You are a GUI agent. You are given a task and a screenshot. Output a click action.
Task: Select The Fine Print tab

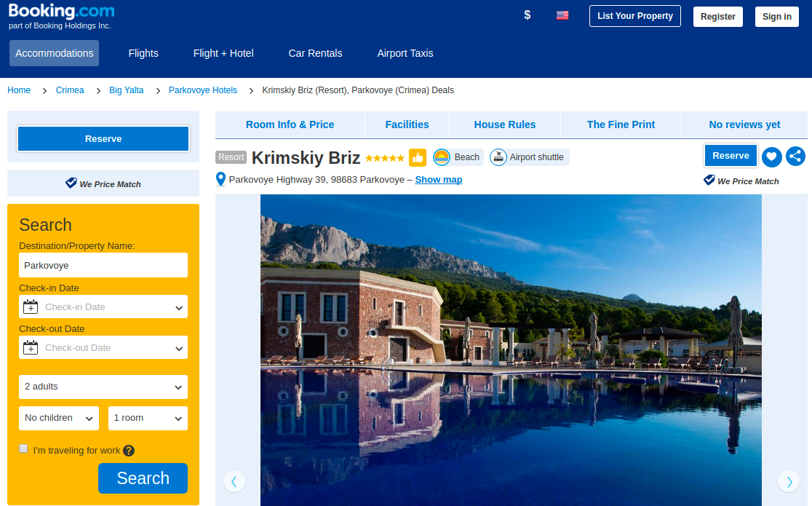pyautogui.click(x=621, y=125)
